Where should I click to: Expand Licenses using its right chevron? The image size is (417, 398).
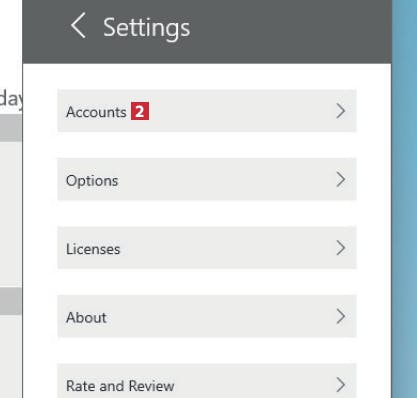pos(340,248)
